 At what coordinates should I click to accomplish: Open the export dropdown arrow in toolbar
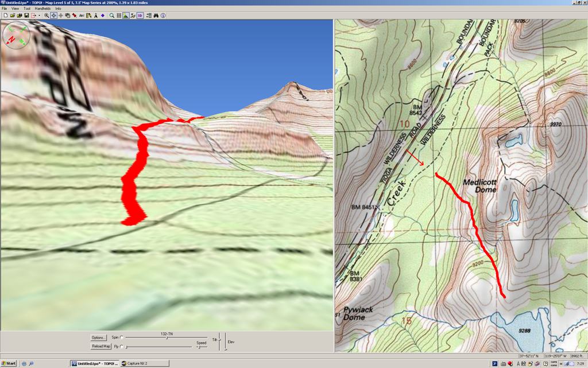click(x=39, y=16)
